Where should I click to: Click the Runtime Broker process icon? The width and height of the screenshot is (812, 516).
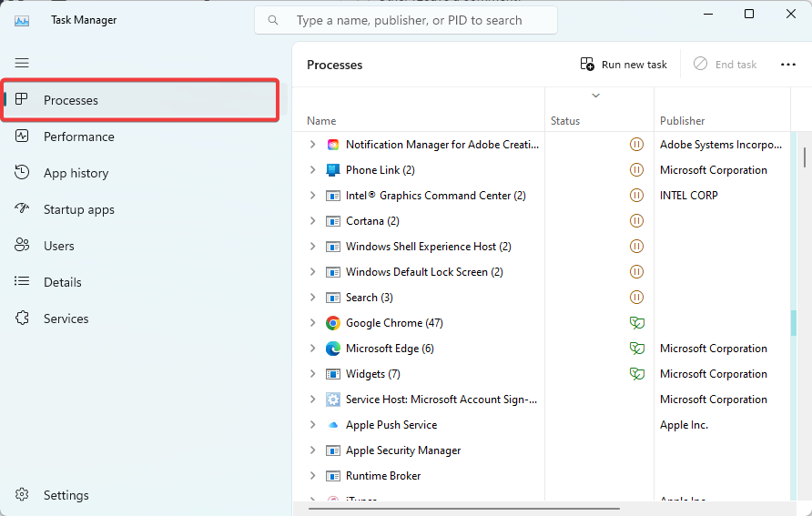coord(333,476)
